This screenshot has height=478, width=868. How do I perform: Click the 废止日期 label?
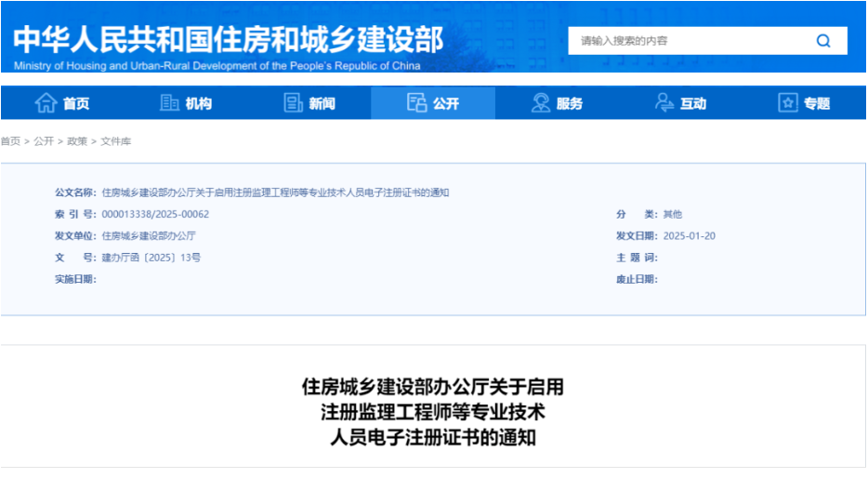638,279
